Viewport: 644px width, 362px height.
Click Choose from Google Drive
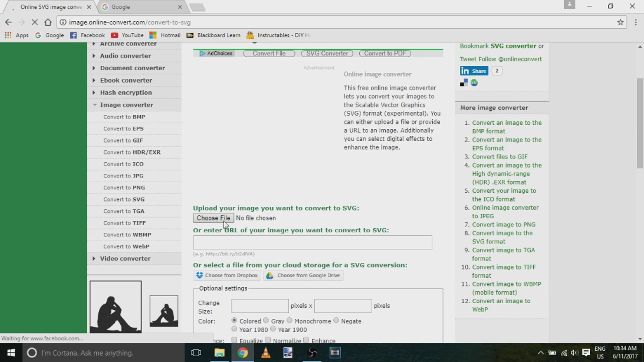tap(303, 276)
